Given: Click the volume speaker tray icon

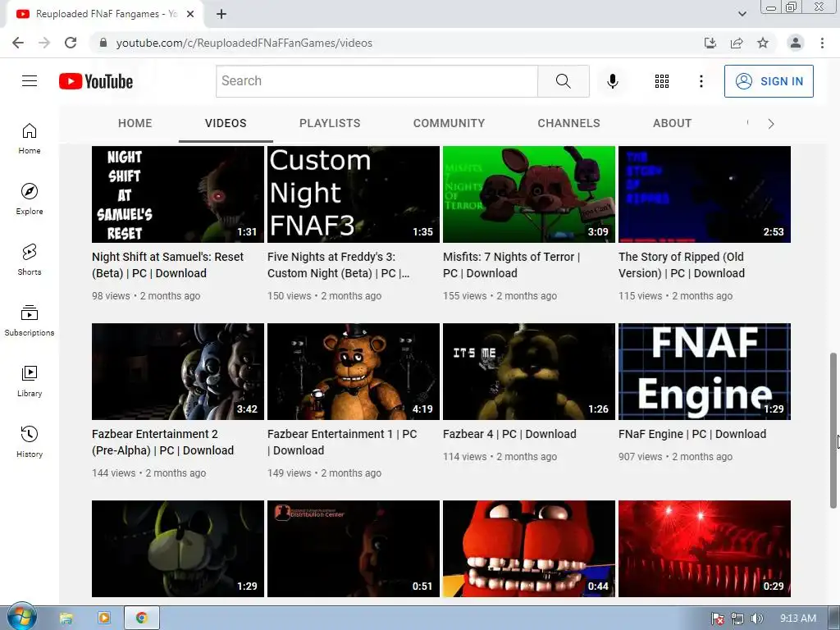Looking at the screenshot, I should [756, 619].
